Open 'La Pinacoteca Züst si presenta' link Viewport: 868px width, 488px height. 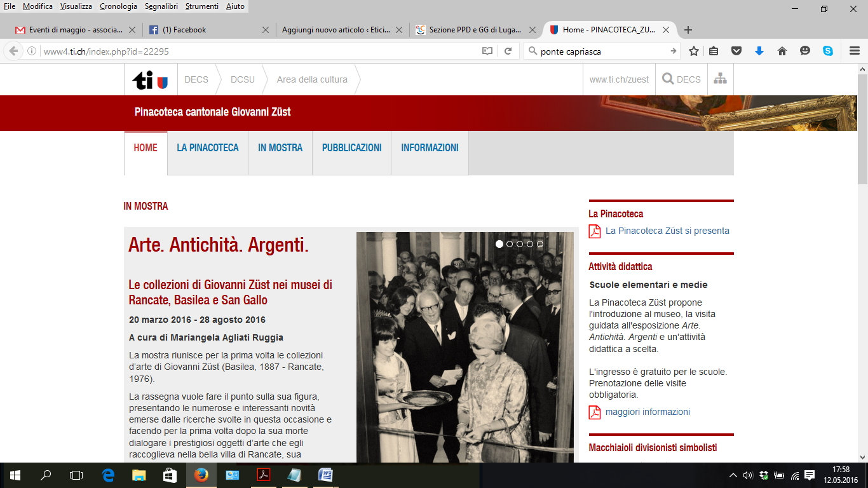click(667, 231)
